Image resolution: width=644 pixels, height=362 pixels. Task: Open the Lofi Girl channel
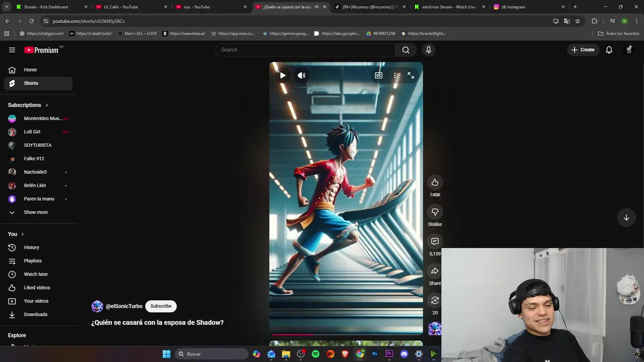(x=38, y=132)
